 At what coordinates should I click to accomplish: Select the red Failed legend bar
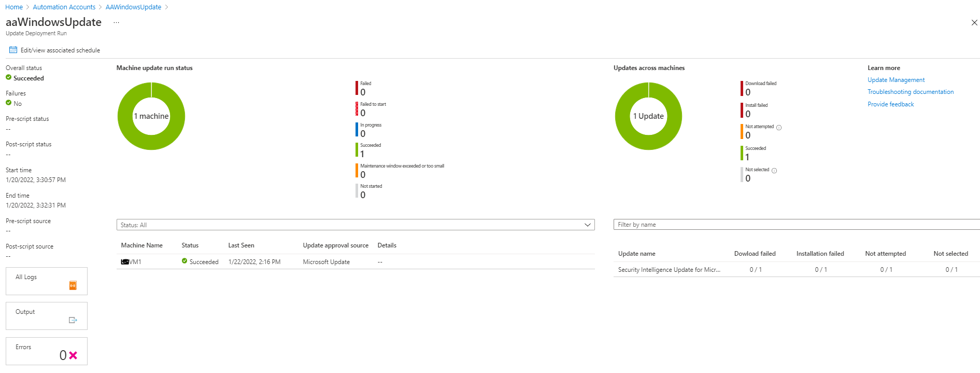(x=357, y=88)
